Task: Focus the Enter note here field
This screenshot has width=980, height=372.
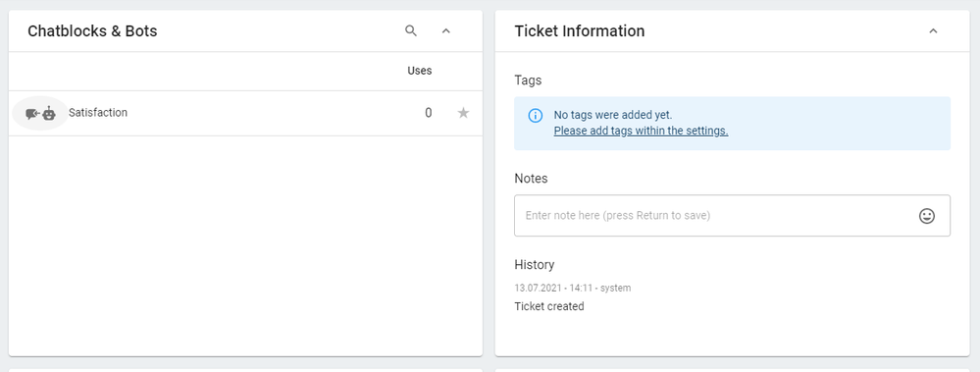Action: point(732,216)
